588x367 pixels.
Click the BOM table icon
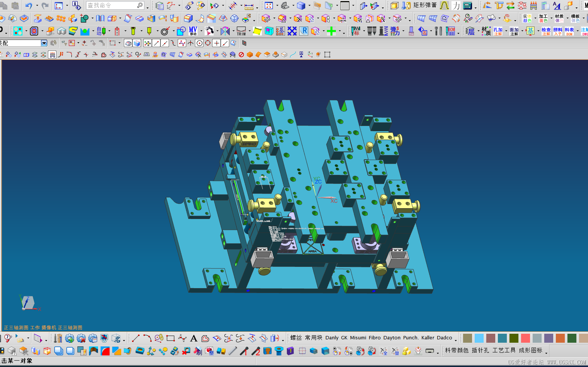click(x=451, y=31)
